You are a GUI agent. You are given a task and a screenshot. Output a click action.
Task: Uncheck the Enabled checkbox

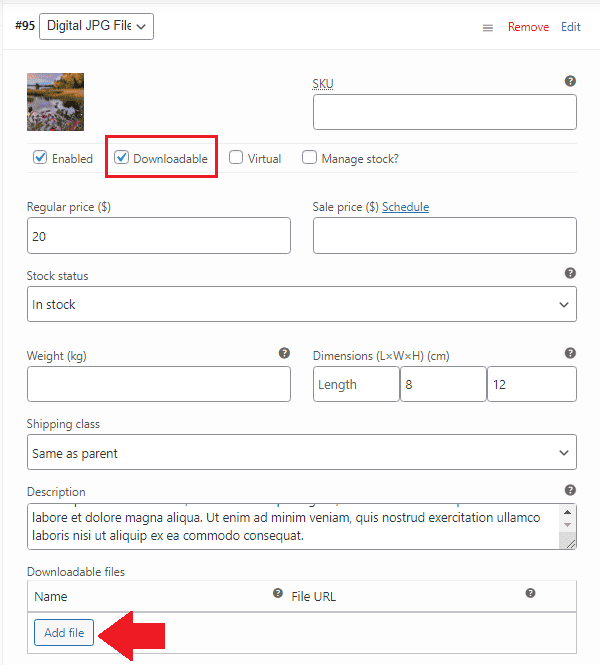(x=41, y=157)
